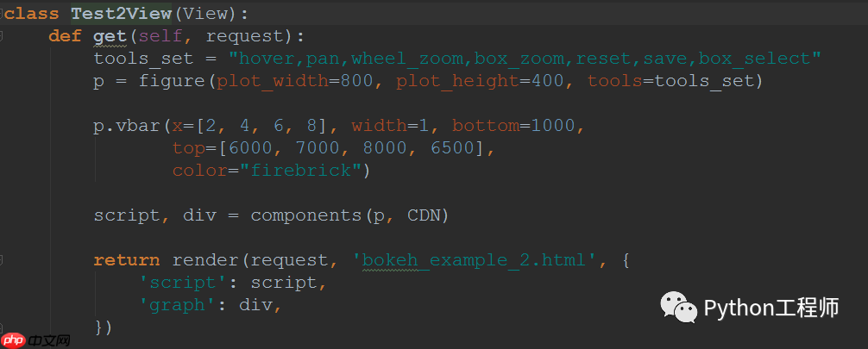Viewport: 868px width, 349px height.
Task: Click "script" in the components assignment line
Action: (127, 215)
